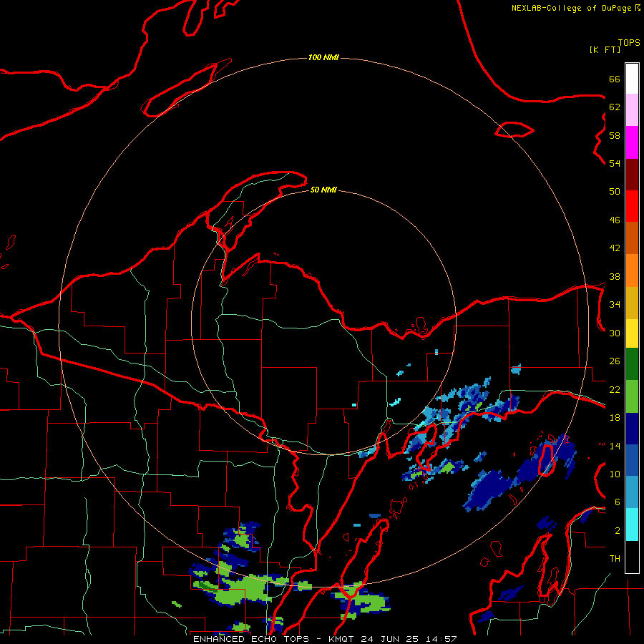Click the '54' legend value

tap(615, 163)
